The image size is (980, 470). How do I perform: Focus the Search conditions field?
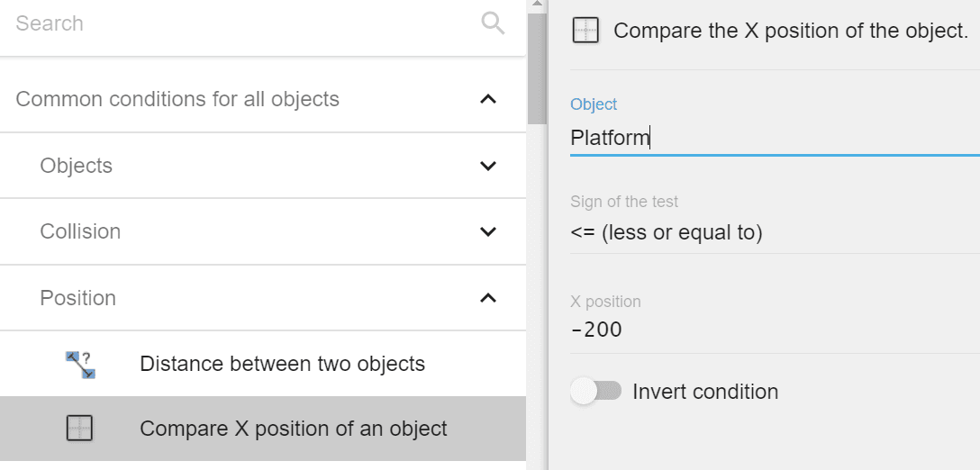pyautogui.click(x=243, y=23)
